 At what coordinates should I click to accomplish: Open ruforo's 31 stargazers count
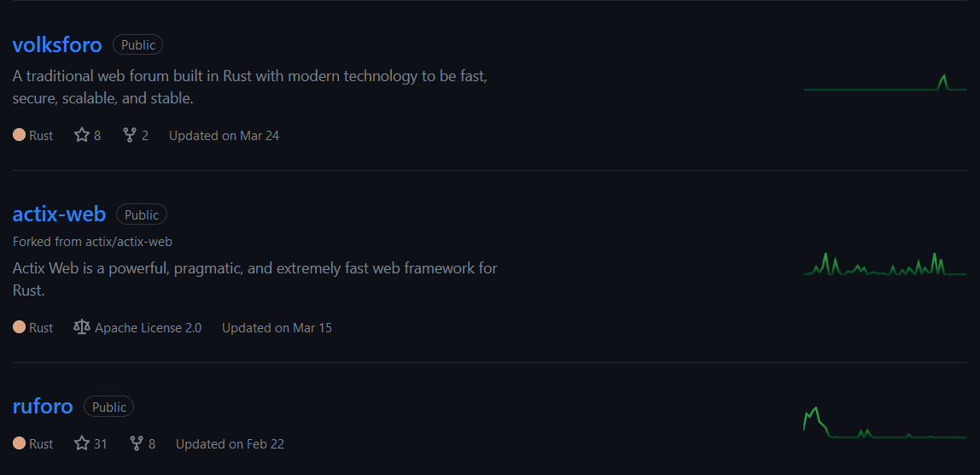point(90,443)
